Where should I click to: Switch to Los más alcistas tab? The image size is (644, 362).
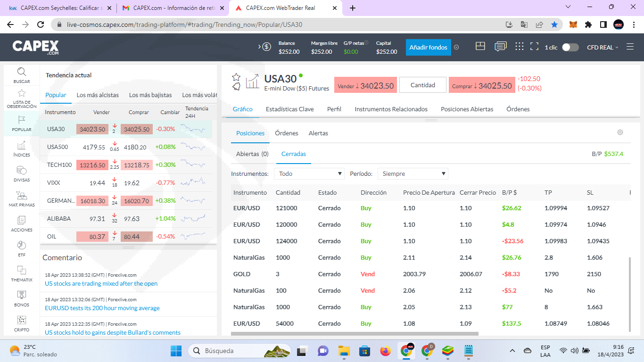98,95
